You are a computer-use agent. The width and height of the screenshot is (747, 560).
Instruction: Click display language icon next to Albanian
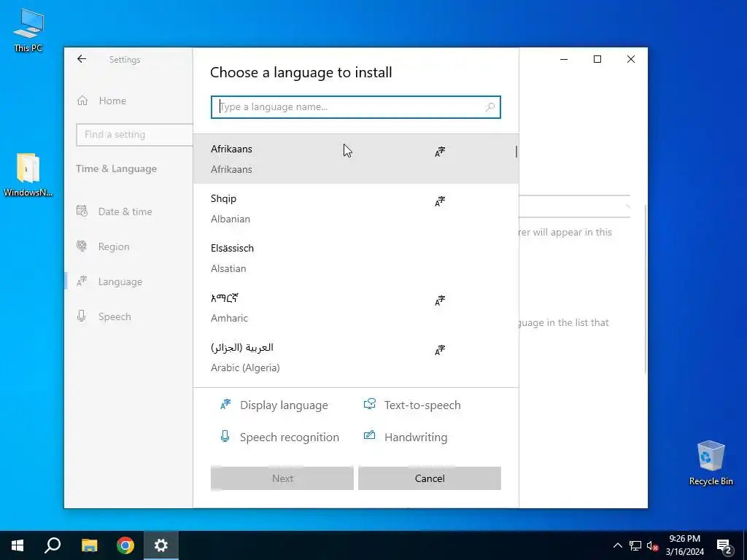[x=440, y=201]
